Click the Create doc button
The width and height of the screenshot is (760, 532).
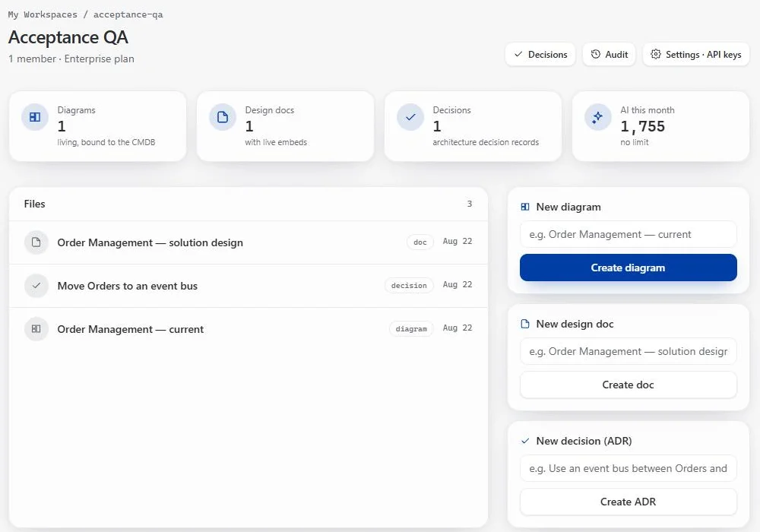[x=629, y=385]
